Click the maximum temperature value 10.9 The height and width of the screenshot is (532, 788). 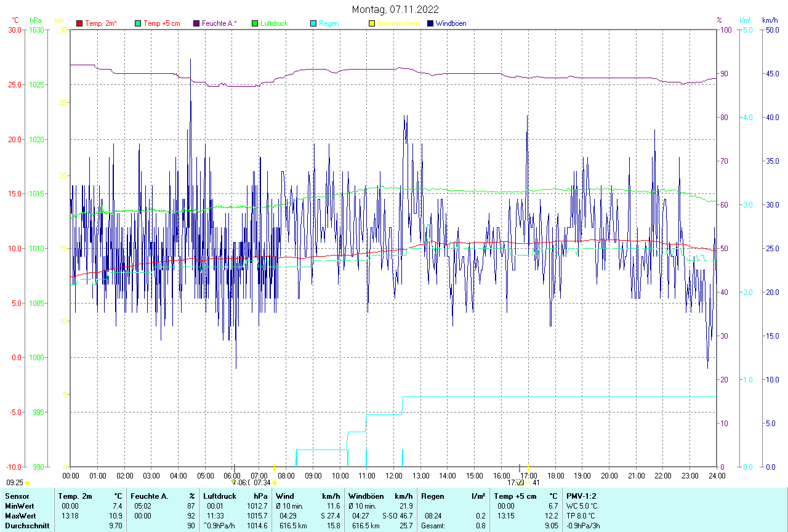(115, 515)
